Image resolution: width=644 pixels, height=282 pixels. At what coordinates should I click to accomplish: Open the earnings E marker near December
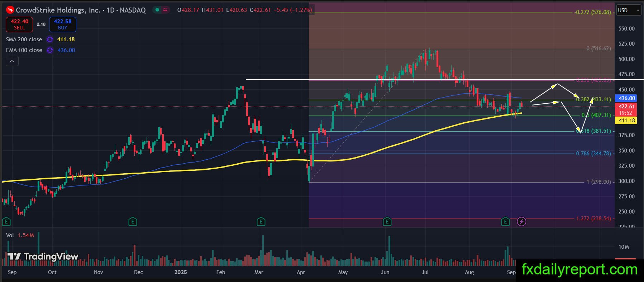coord(133,221)
